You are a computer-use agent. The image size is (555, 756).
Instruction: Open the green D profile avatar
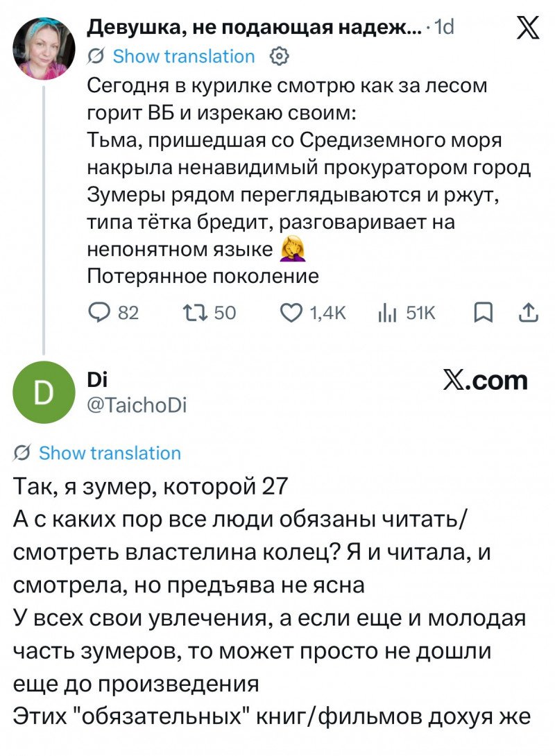[x=44, y=392]
